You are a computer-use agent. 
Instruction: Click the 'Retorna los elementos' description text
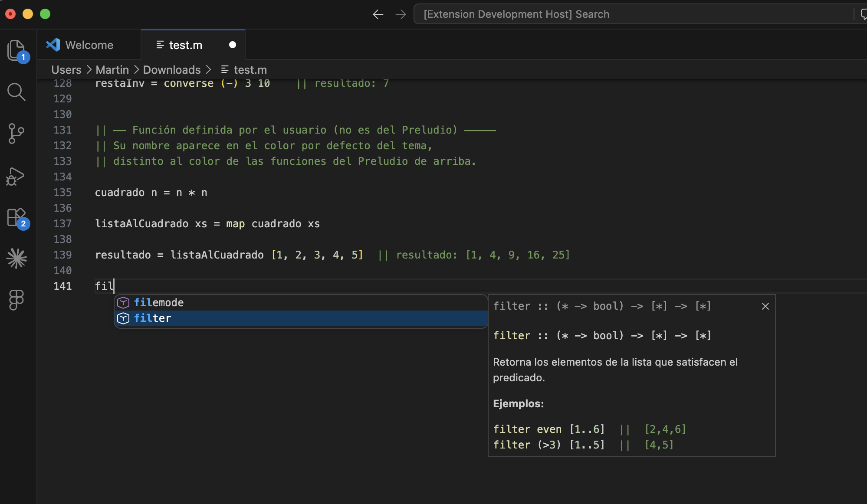click(x=615, y=370)
